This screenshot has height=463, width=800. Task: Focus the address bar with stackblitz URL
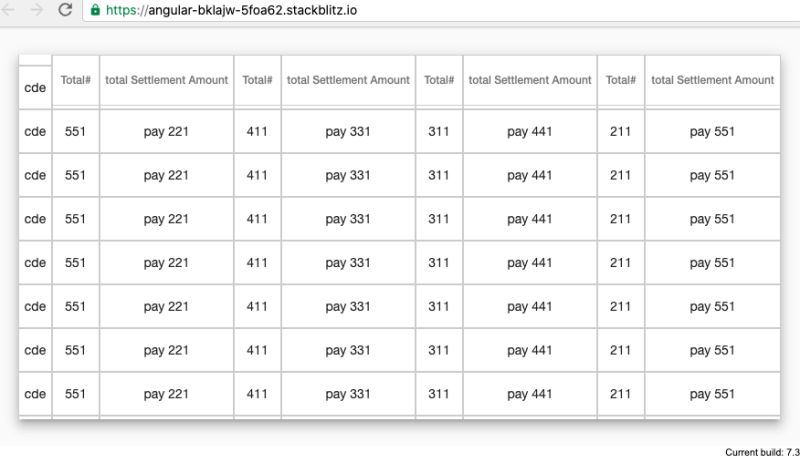(441, 10)
